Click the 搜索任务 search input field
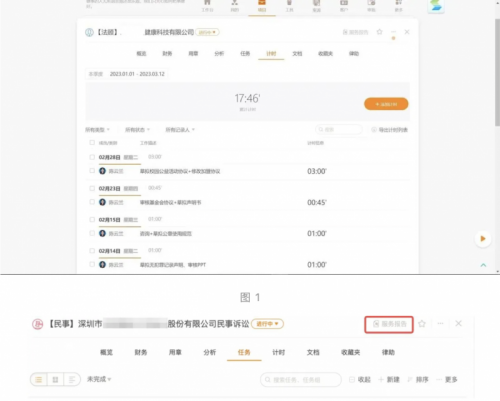The height and width of the screenshot is (401, 500). click(x=301, y=380)
